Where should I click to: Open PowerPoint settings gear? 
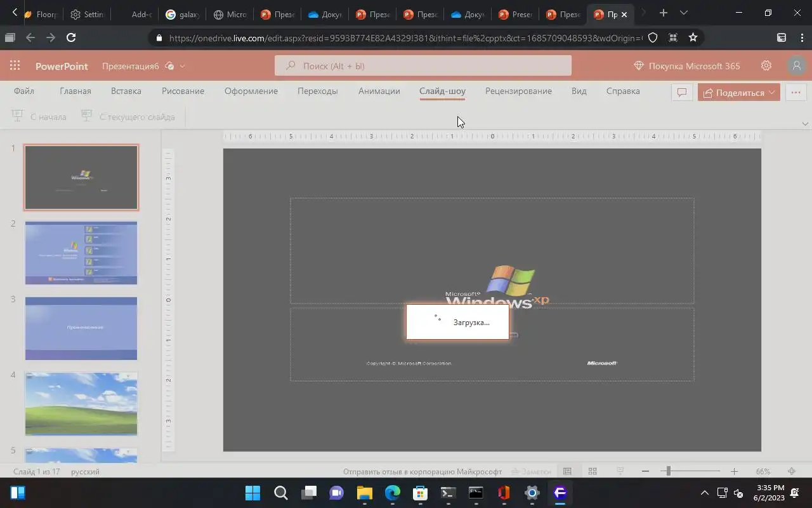pyautogui.click(x=766, y=65)
